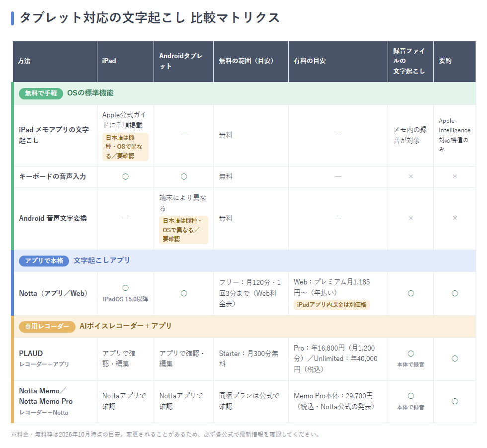Click the 端末により異なる cell text
487x448 pixels.
click(x=183, y=203)
